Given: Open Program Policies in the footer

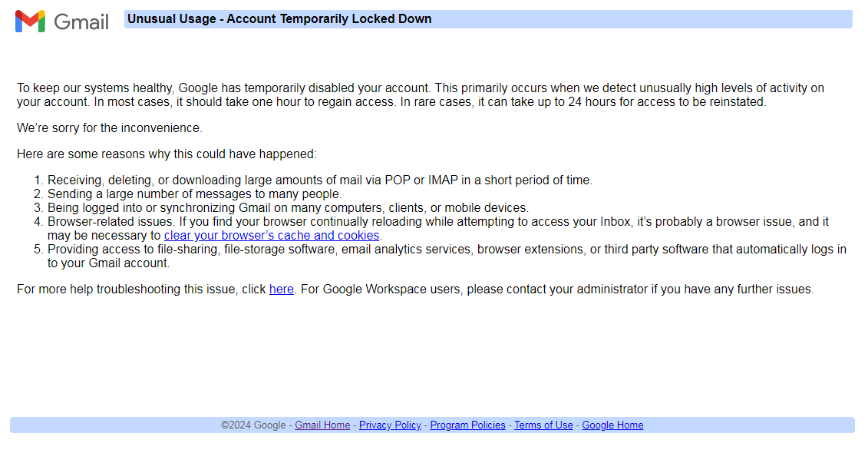Looking at the screenshot, I should tap(467, 425).
